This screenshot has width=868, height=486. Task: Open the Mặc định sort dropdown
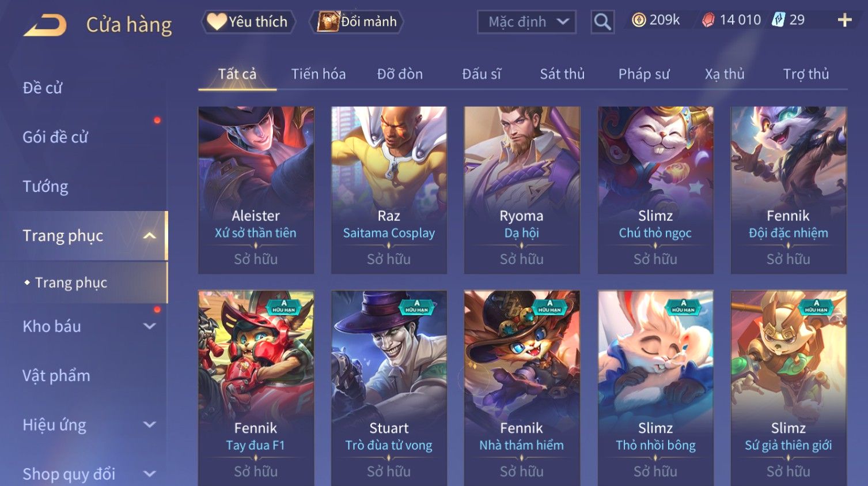(x=526, y=22)
